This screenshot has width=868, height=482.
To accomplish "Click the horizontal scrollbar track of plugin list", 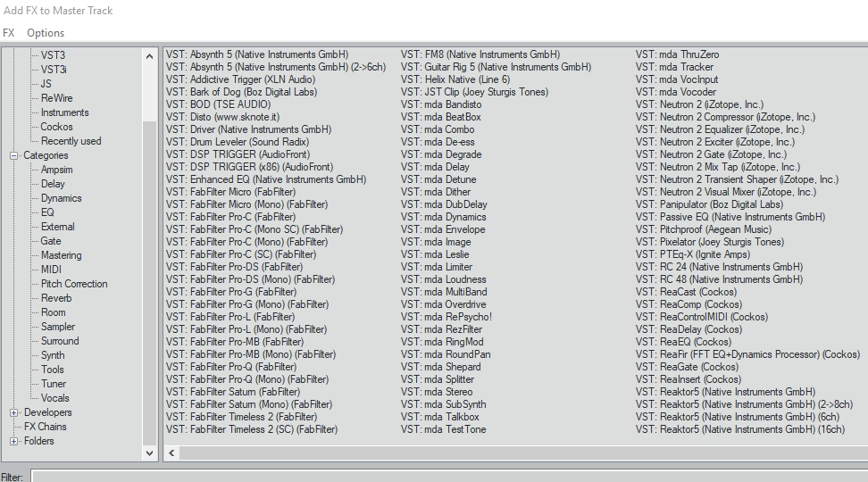I will point(523,453).
